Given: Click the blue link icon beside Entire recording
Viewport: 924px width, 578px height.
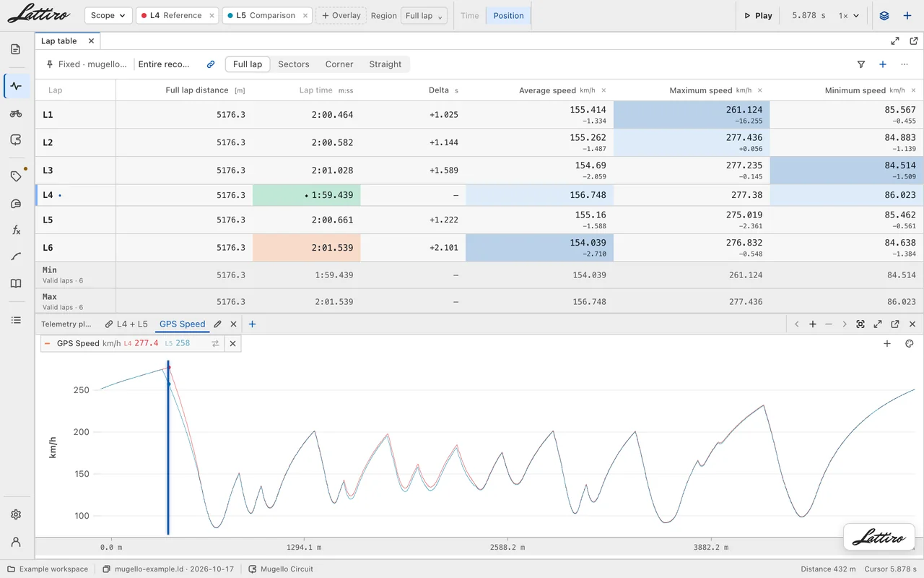Looking at the screenshot, I should [x=211, y=64].
